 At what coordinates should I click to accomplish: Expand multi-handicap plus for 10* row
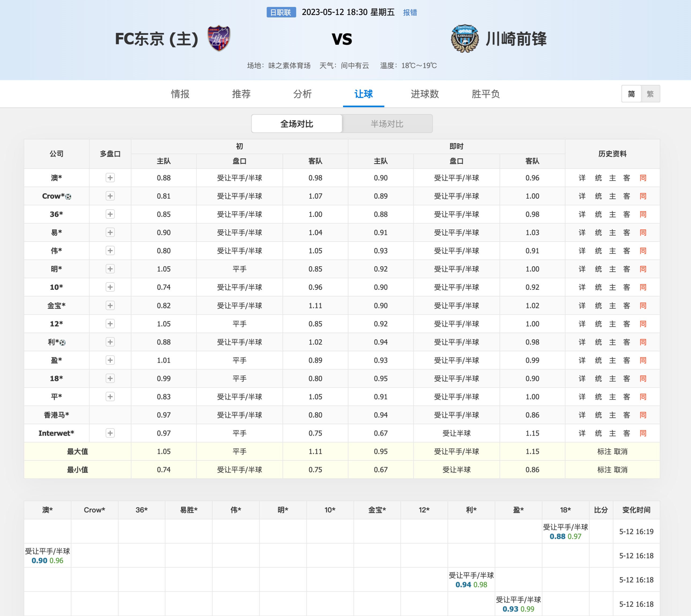pos(110,287)
